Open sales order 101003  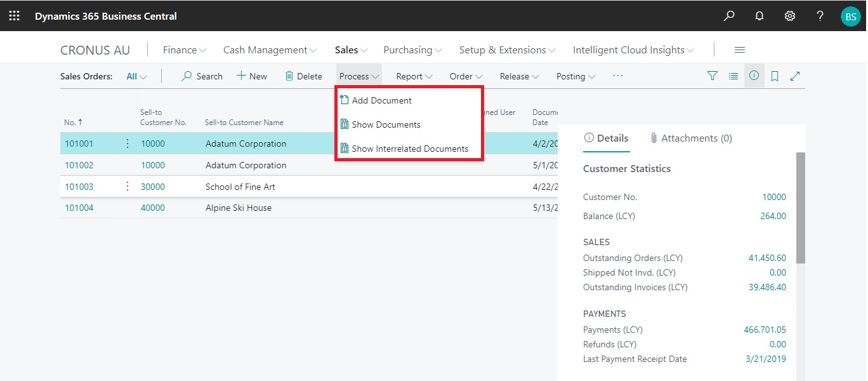click(79, 187)
